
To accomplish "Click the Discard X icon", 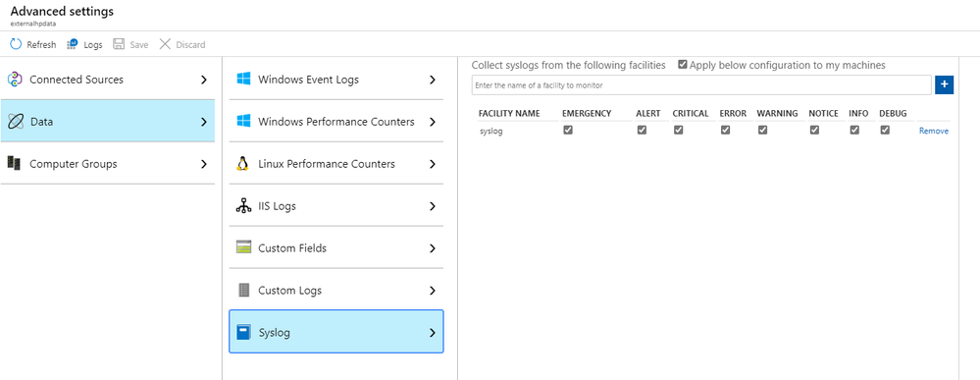I will (165, 44).
